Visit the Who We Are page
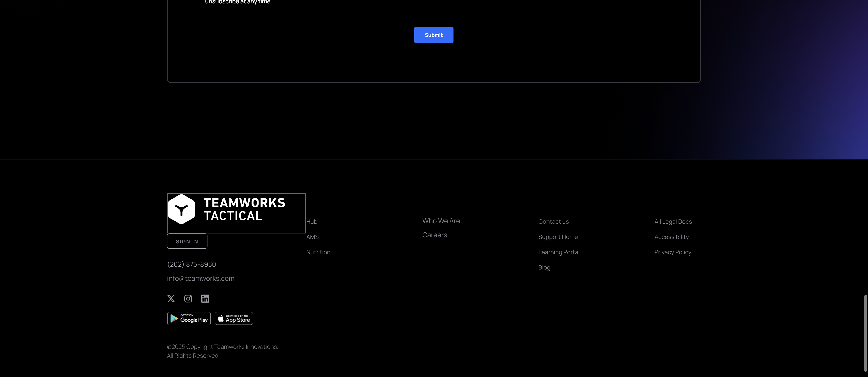This screenshot has width=868, height=377. pyautogui.click(x=441, y=221)
